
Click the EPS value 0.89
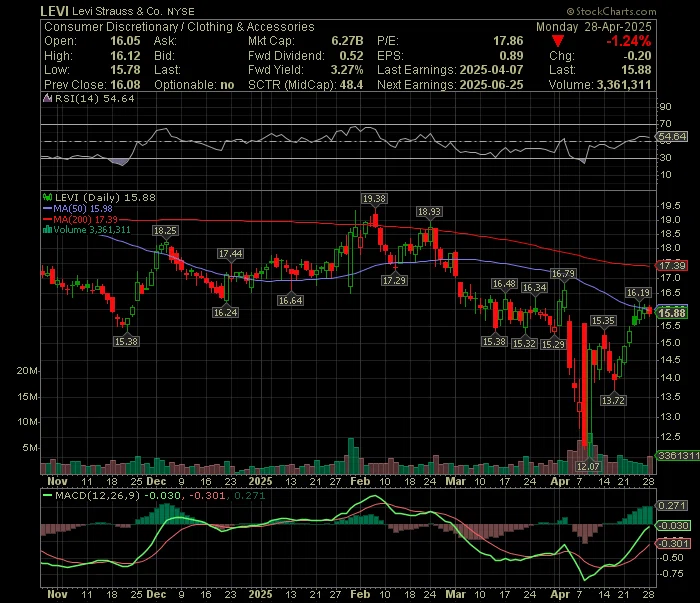click(x=511, y=56)
